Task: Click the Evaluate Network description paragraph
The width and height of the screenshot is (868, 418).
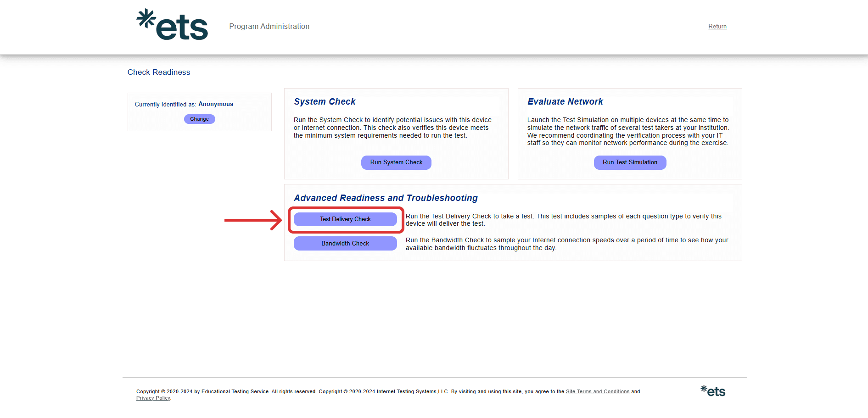Action: point(627,131)
